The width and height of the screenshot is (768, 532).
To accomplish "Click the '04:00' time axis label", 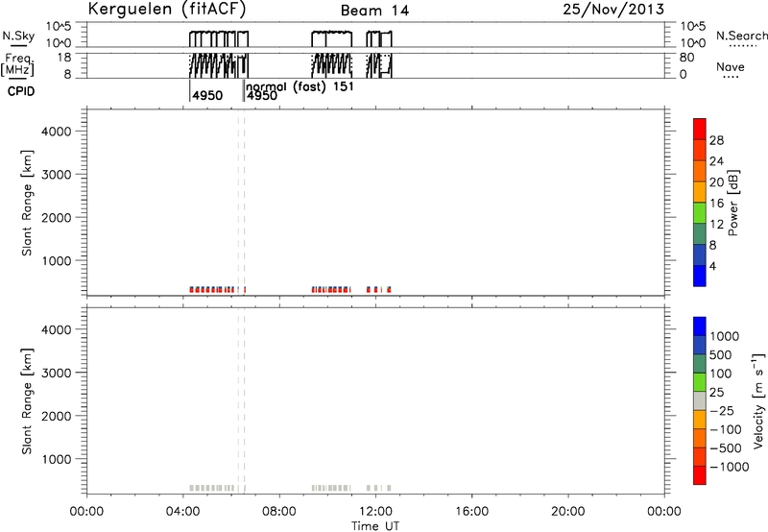I will pyautogui.click(x=183, y=512).
